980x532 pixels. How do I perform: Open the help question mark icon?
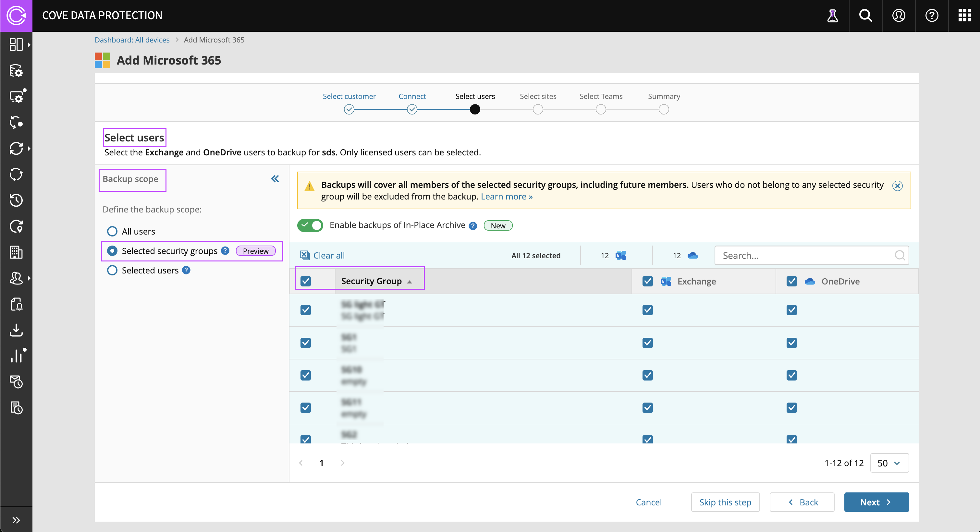[931, 16]
